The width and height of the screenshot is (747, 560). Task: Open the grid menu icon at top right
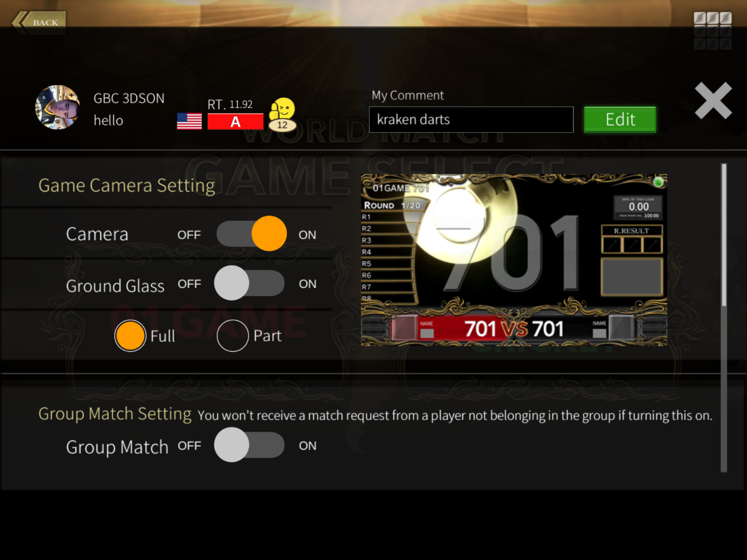point(712,31)
